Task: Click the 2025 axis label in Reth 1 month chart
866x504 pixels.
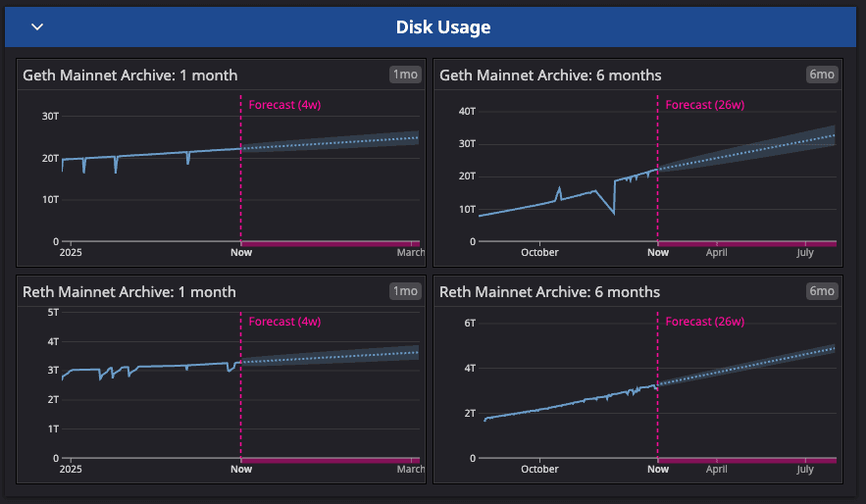Action: 71,470
